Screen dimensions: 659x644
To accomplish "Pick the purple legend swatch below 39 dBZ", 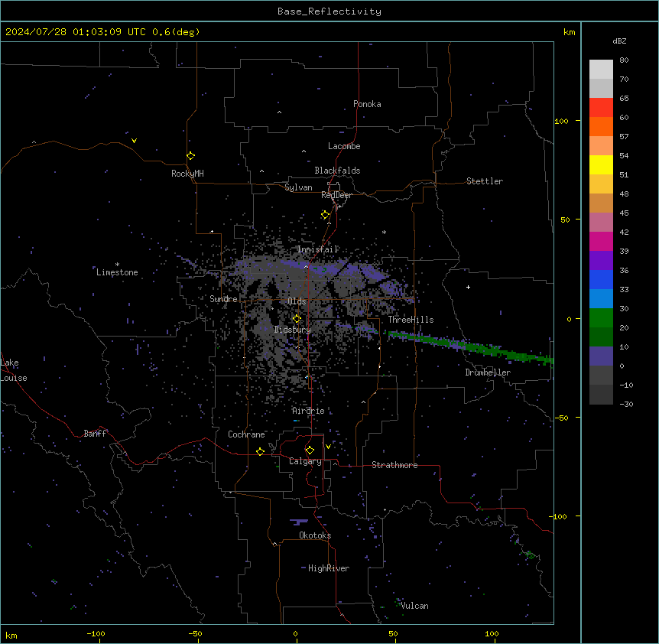I will pyautogui.click(x=601, y=260).
